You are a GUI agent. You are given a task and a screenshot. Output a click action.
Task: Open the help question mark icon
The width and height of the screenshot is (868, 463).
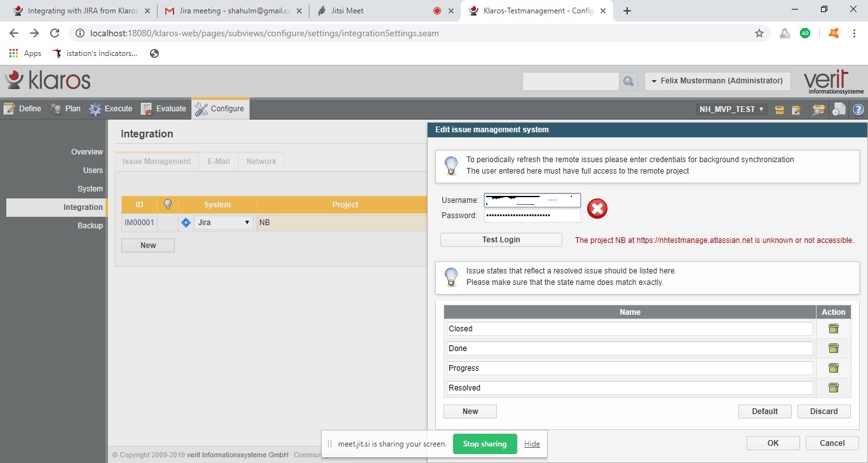click(858, 109)
